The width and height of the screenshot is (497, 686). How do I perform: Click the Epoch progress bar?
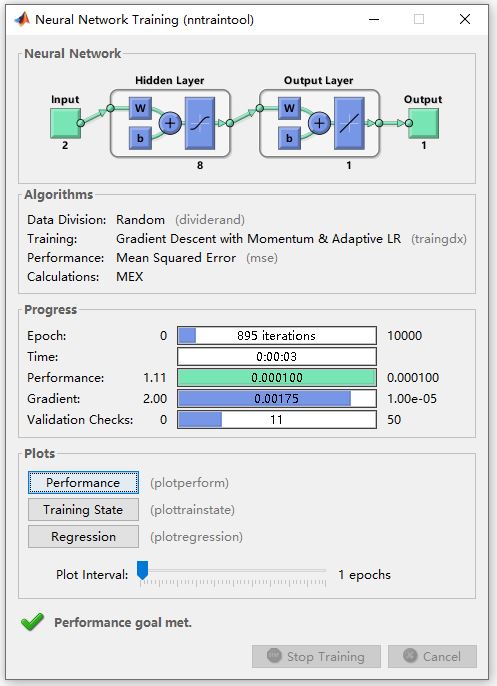tap(276, 336)
